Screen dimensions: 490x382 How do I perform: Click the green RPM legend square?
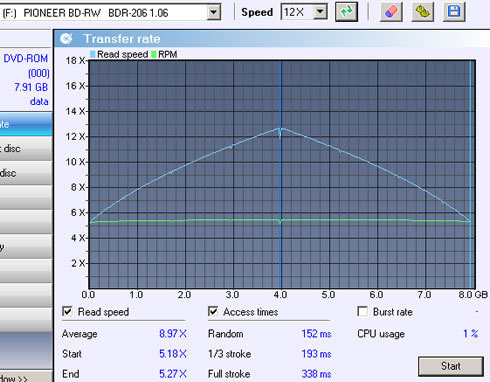point(154,54)
